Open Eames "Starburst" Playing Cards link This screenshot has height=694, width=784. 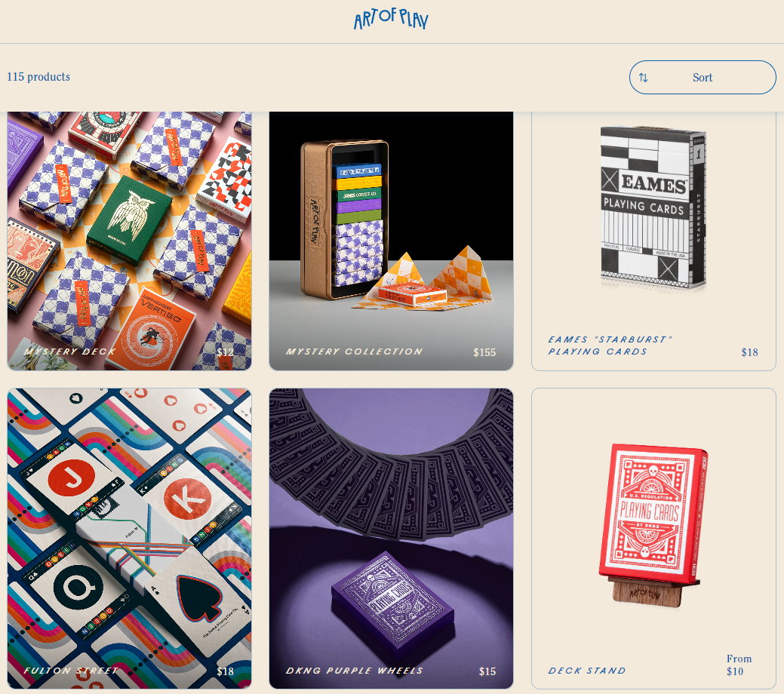[x=610, y=345]
